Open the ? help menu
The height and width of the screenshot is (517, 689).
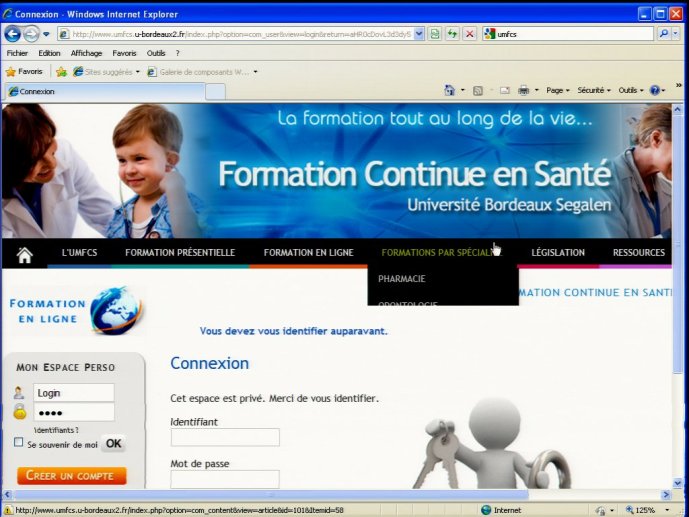pyautogui.click(x=178, y=53)
